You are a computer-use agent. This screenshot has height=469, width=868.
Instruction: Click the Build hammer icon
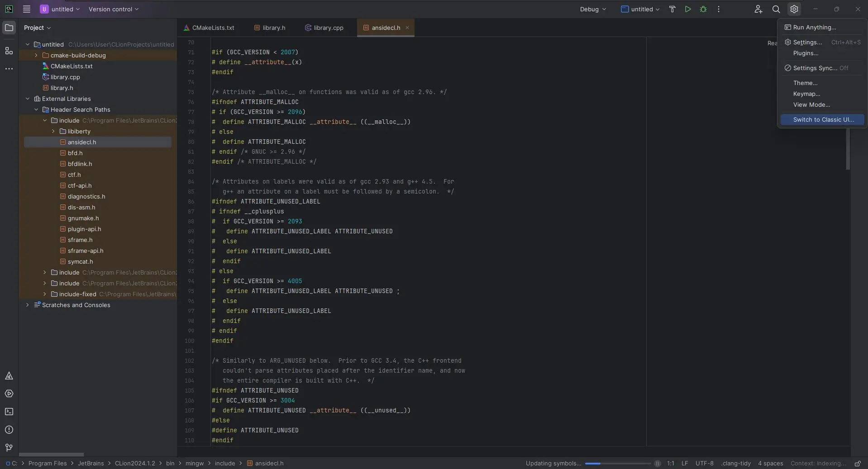pos(672,9)
